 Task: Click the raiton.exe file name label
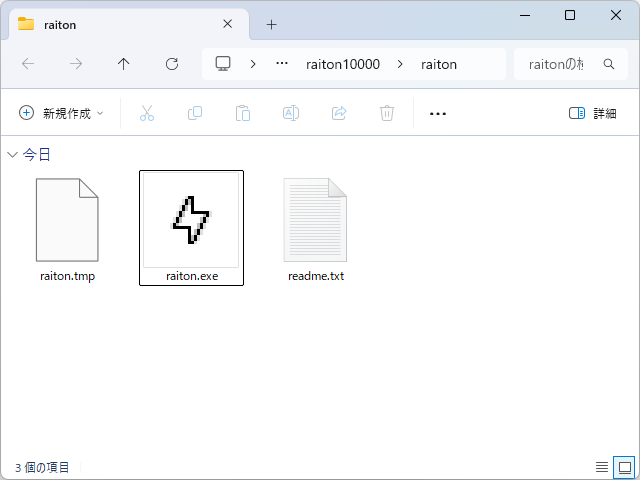click(192, 276)
